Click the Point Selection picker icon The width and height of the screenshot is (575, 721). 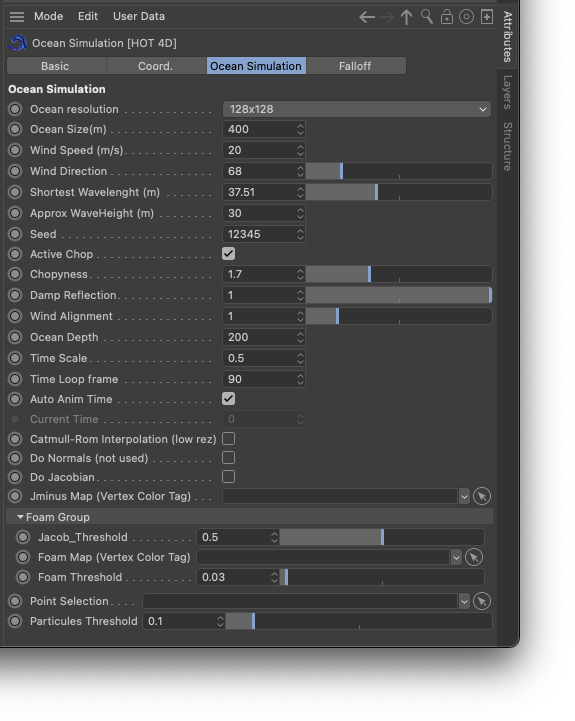(482, 601)
